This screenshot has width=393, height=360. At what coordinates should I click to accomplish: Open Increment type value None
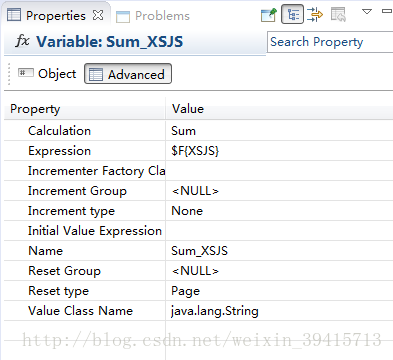(187, 211)
